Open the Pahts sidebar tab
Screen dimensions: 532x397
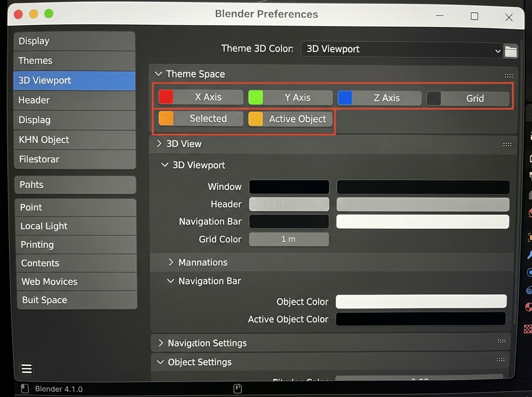coord(75,185)
